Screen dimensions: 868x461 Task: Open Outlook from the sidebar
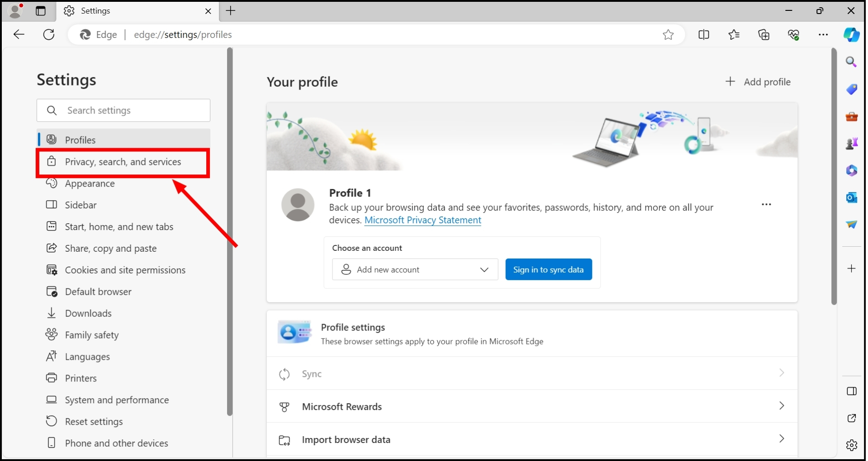[x=852, y=198]
